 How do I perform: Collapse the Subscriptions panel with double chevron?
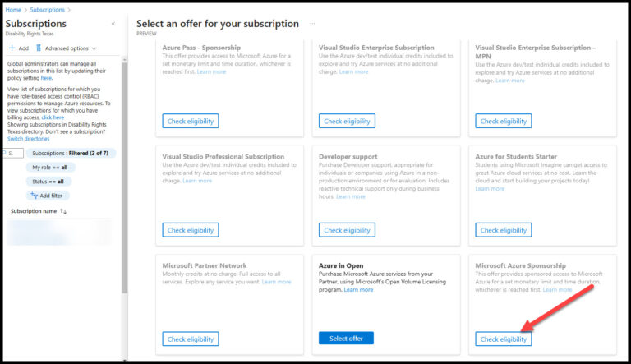(113, 24)
